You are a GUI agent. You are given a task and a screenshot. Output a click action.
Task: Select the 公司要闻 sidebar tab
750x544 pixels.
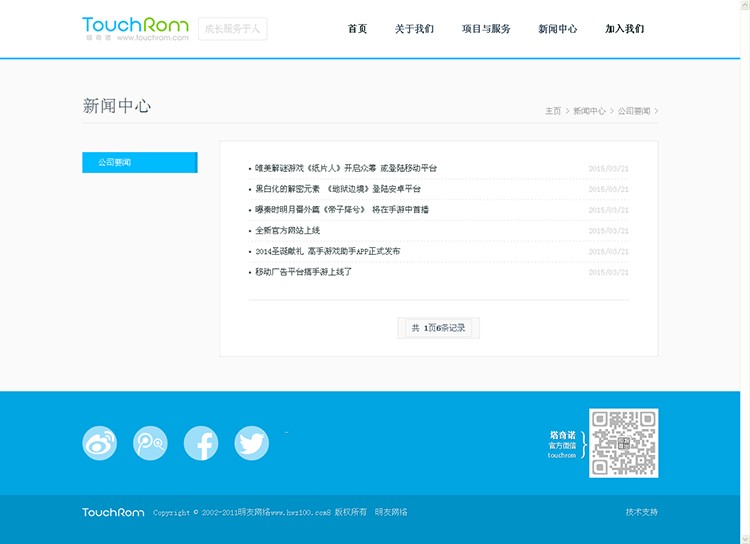tap(140, 163)
